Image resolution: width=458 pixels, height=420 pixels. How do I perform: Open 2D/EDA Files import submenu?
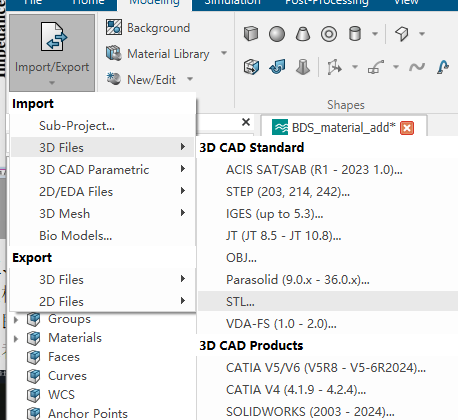pos(103,192)
